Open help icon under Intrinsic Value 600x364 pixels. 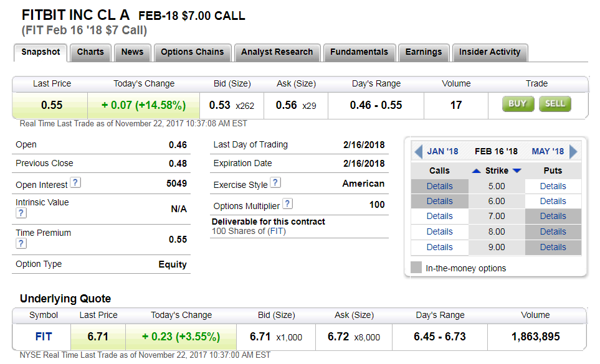pyautogui.click(x=21, y=213)
